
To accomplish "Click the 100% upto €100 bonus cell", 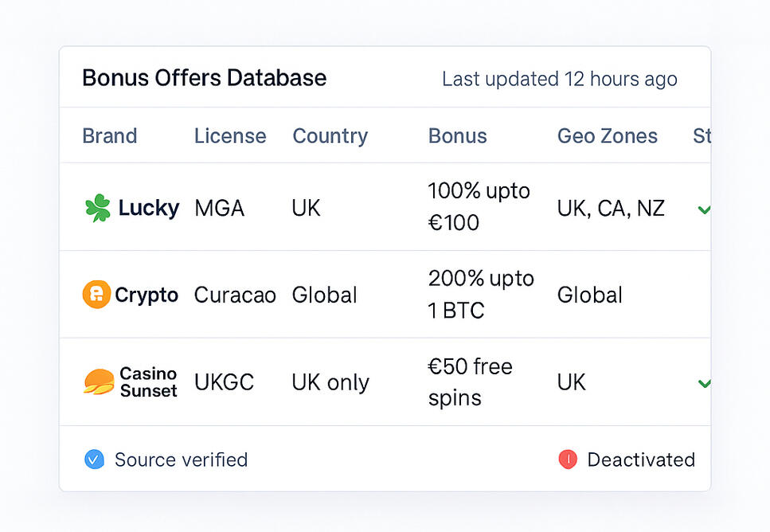I will pos(479,207).
